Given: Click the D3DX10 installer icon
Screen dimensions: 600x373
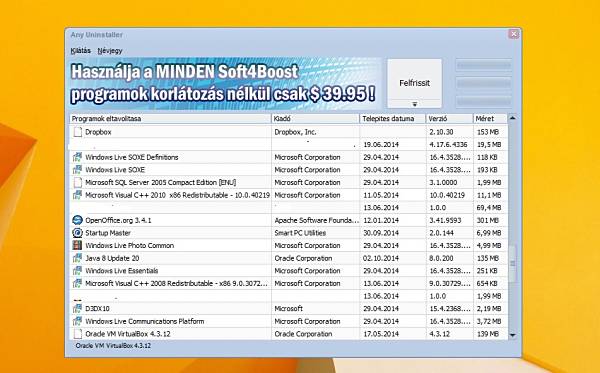Looking at the screenshot, I should 77,308.
